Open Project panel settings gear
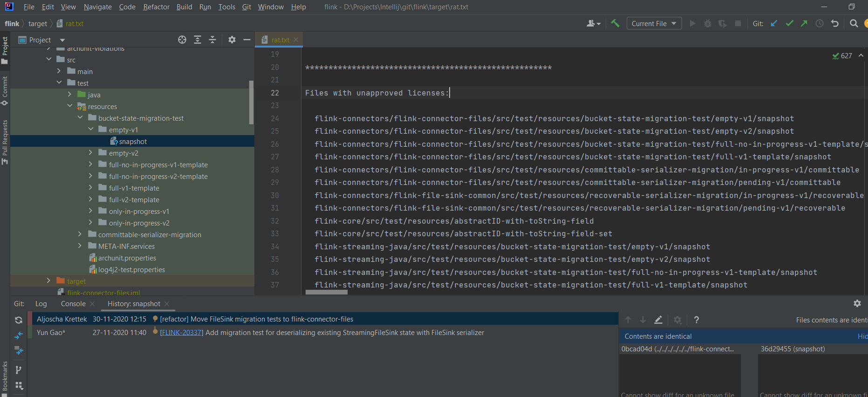The height and width of the screenshot is (397, 868). (x=232, y=40)
